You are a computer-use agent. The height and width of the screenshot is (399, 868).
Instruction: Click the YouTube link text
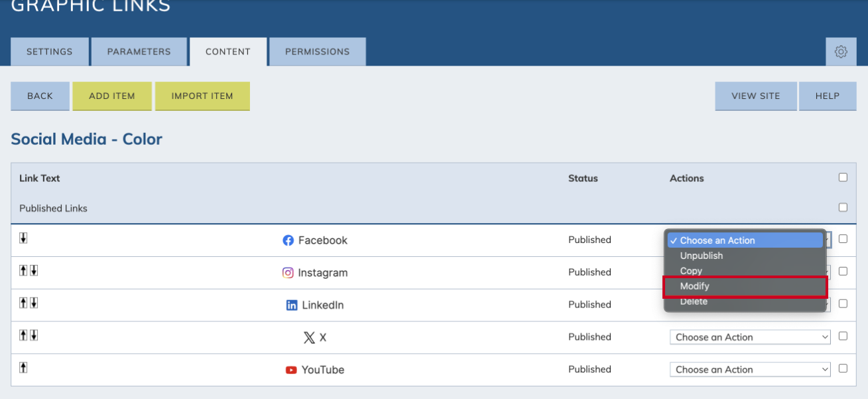[x=323, y=370]
